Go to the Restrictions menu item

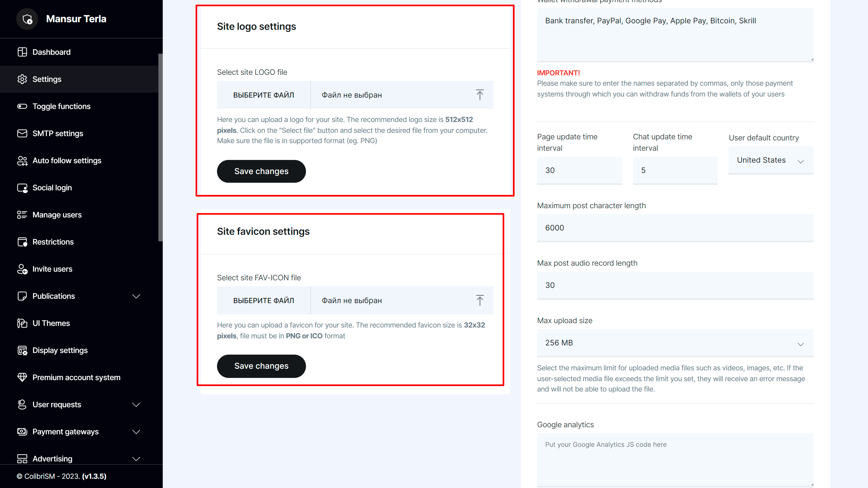click(x=53, y=242)
